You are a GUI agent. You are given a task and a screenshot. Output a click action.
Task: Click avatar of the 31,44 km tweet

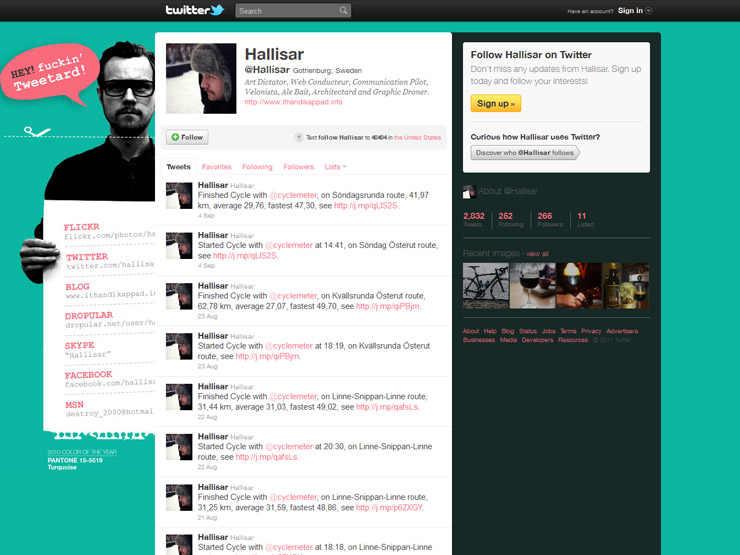[x=179, y=397]
